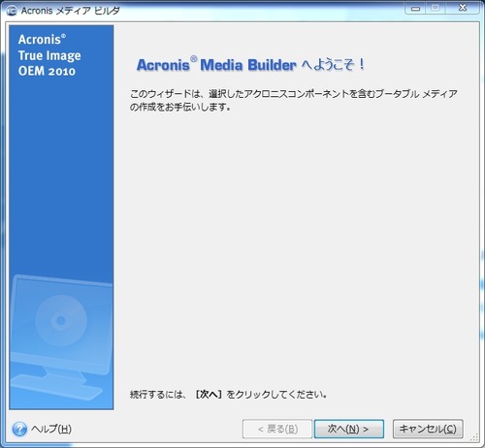Click the Acronis True Image OEM 2010 sidebar title
Screen dimensions: 485x448
click(x=49, y=55)
